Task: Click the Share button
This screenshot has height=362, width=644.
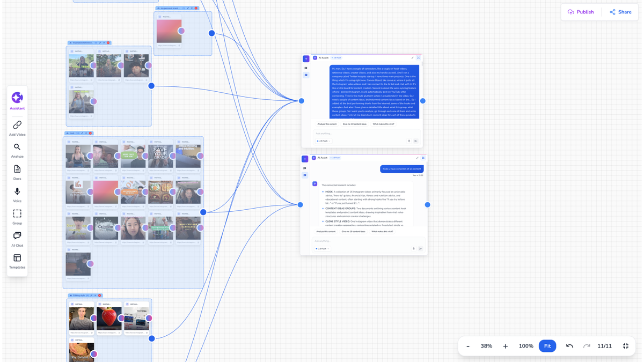Action: (620, 12)
